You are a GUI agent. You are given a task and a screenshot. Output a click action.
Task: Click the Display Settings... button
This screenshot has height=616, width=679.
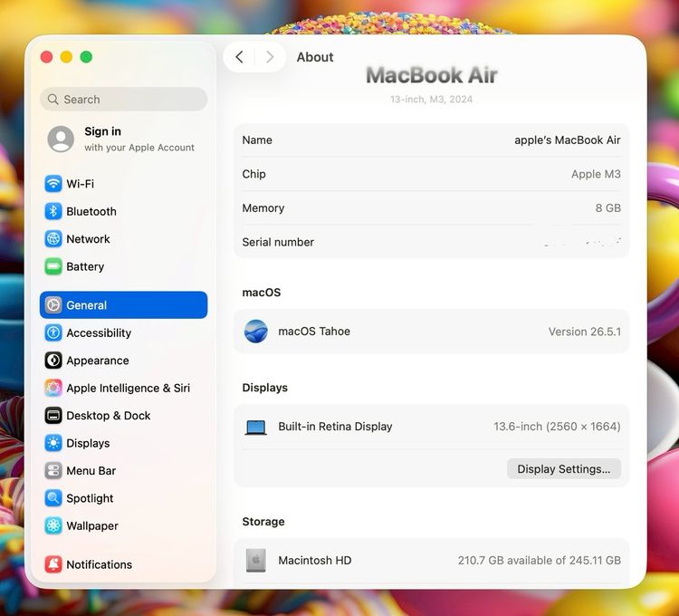click(x=564, y=468)
